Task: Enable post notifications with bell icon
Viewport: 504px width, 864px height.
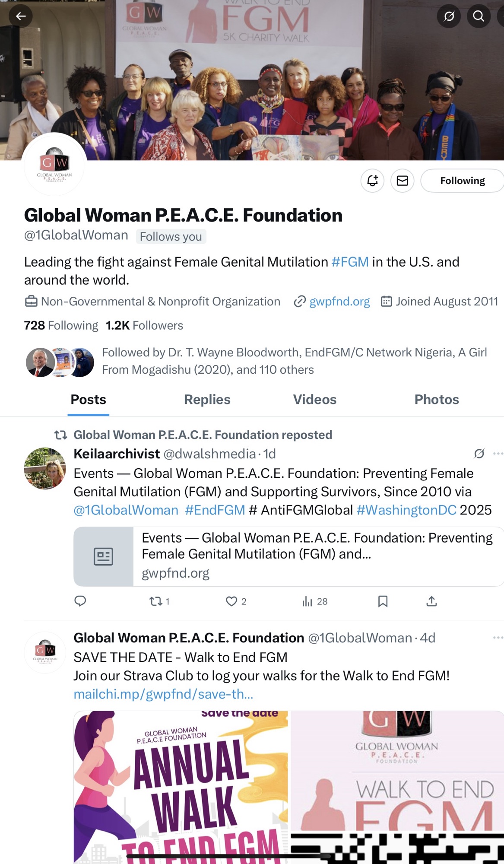Action: (x=372, y=181)
